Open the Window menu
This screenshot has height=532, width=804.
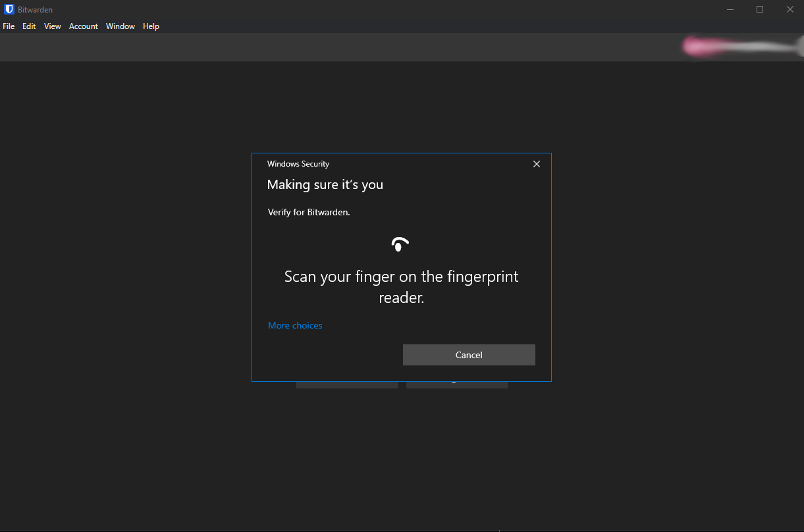coord(121,26)
